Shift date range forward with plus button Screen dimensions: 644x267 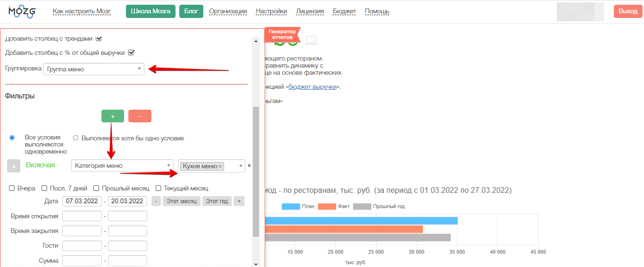pos(239,201)
